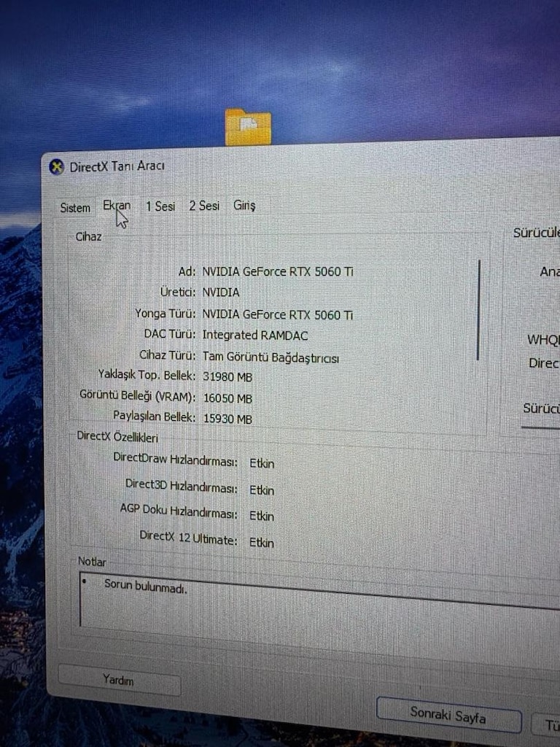The height and width of the screenshot is (747, 560).
Task: Click the Paylaşılan Bellek label
Action: 155,417
